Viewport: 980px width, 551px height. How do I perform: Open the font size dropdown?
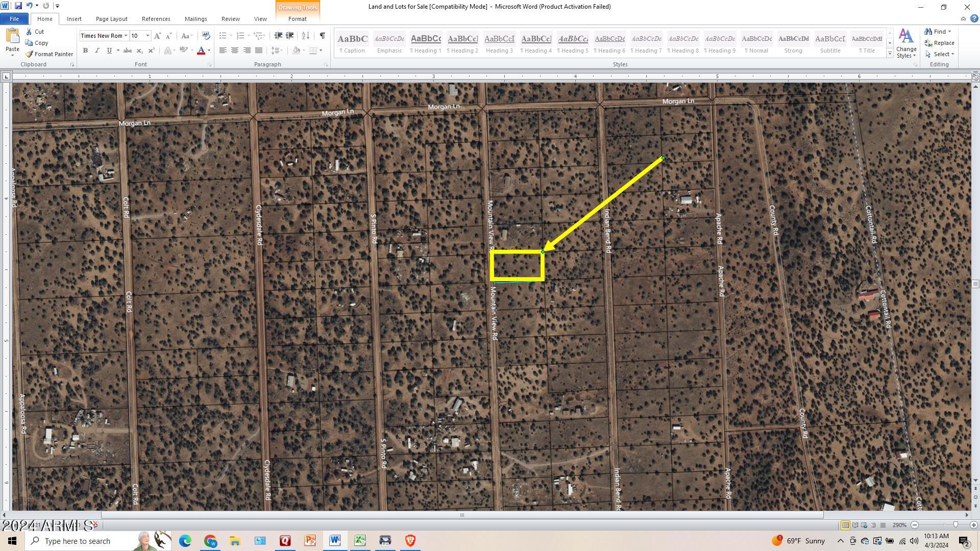[x=148, y=36]
